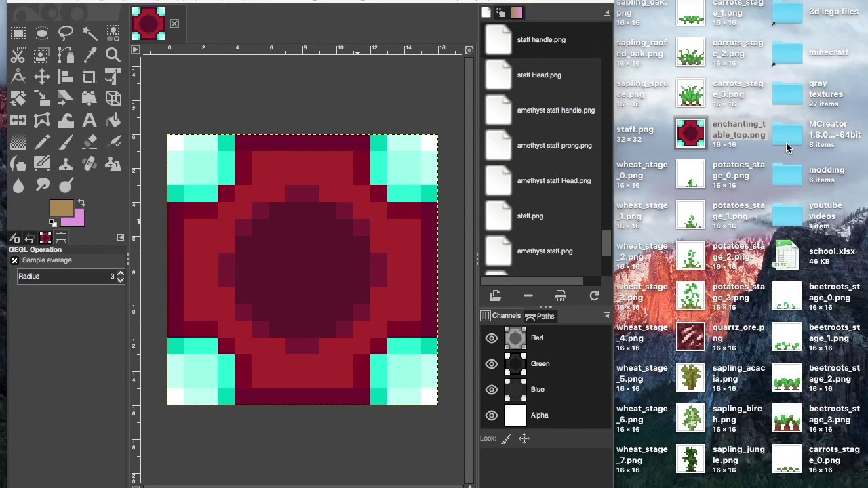Reset colors to black and white
This screenshot has width=868, height=488.
tap(53, 223)
